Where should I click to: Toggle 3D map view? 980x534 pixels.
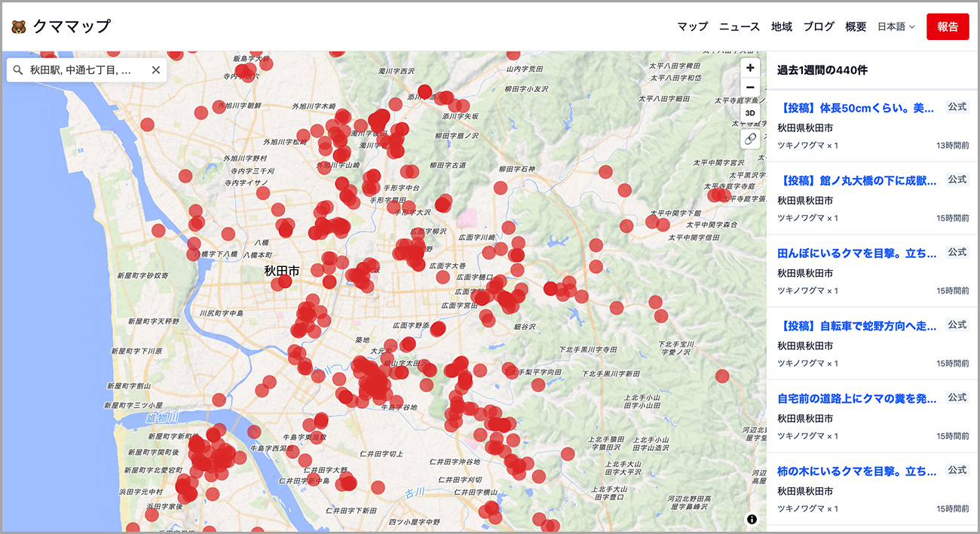[750, 113]
